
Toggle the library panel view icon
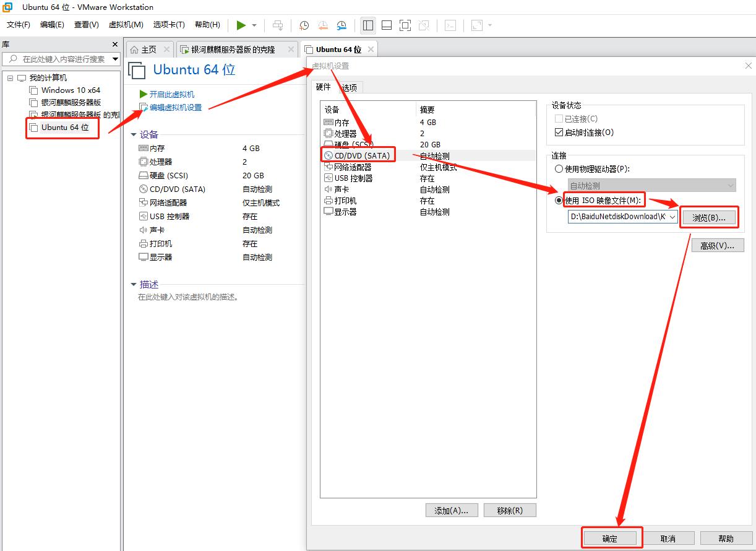[x=367, y=25]
